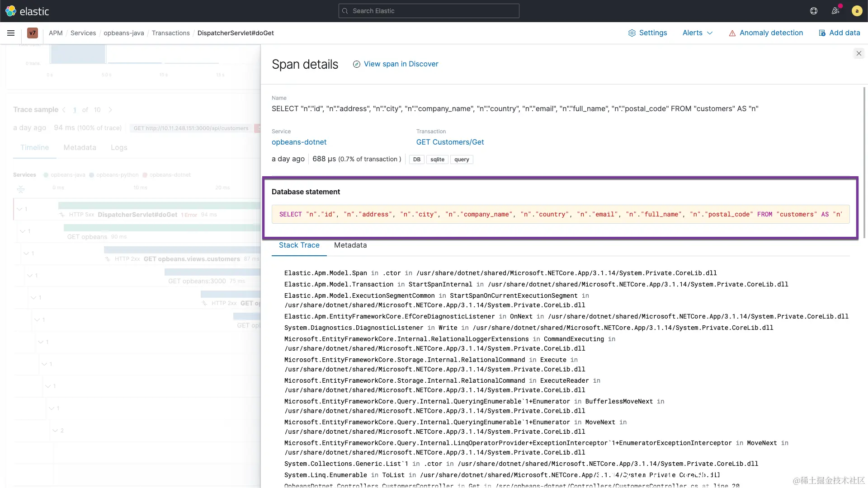Viewport: 868px width, 488px height.
Task: Open the newsfeed notifications icon
Action: 835,11
